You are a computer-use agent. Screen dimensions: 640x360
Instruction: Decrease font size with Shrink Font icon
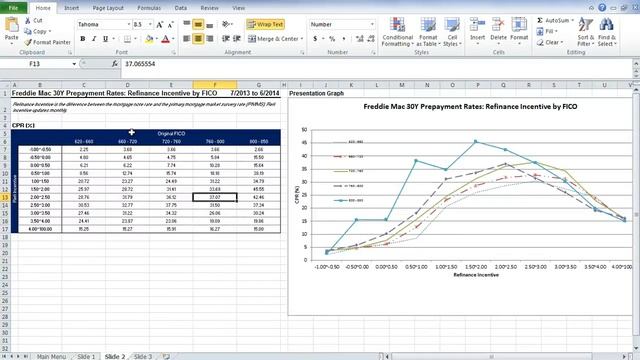pos(170,24)
